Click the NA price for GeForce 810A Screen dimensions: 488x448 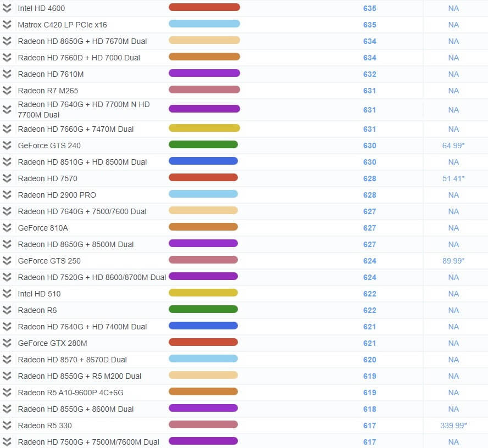(453, 228)
